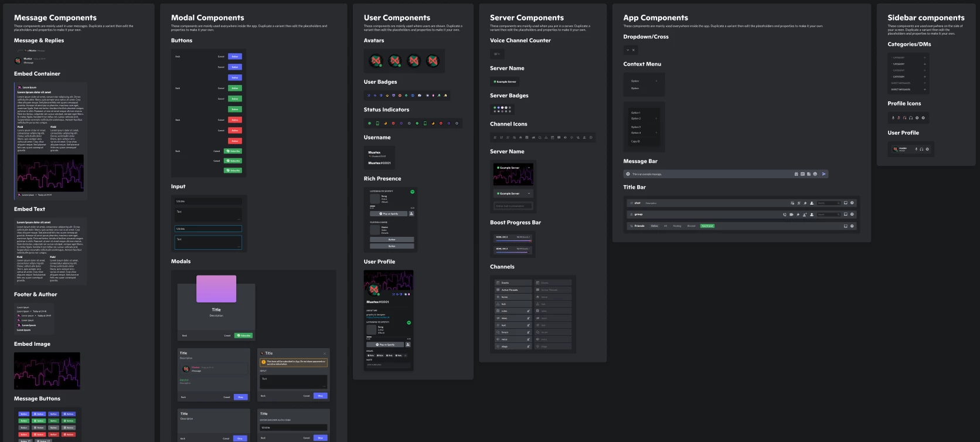Click Play on Spotify in Rich Presence
This screenshot has width=980, height=442.
pyautogui.click(x=388, y=214)
